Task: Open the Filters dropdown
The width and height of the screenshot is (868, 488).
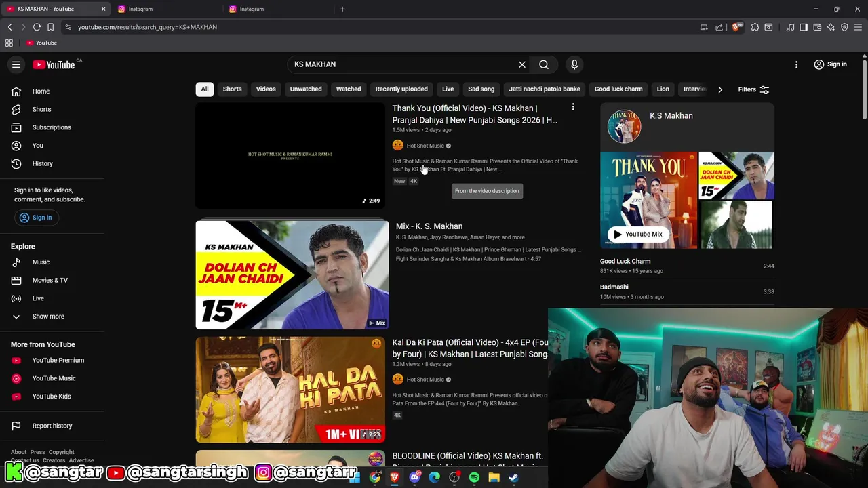Action: pos(753,89)
